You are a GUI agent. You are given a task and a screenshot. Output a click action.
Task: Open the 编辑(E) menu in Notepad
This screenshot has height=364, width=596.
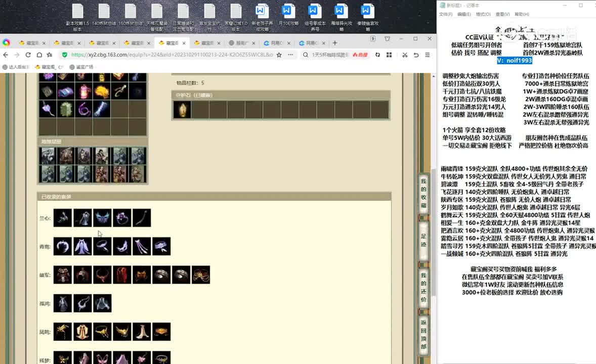[464, 14]
